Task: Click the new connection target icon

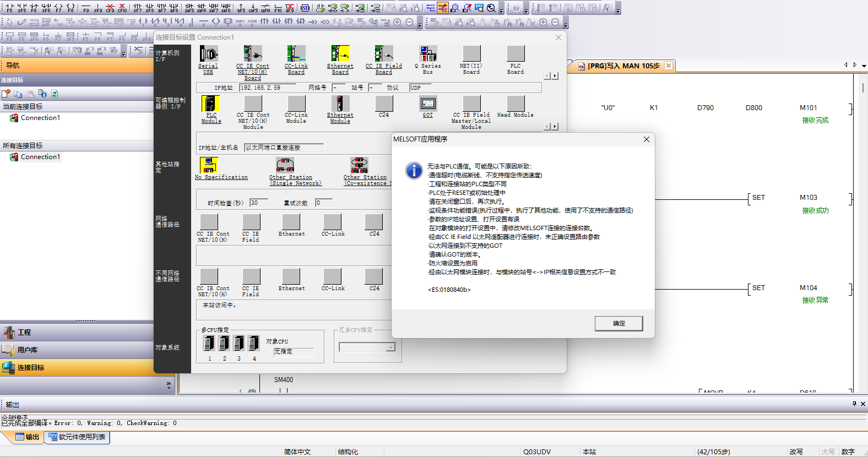Action: click(x=6, y=94)
